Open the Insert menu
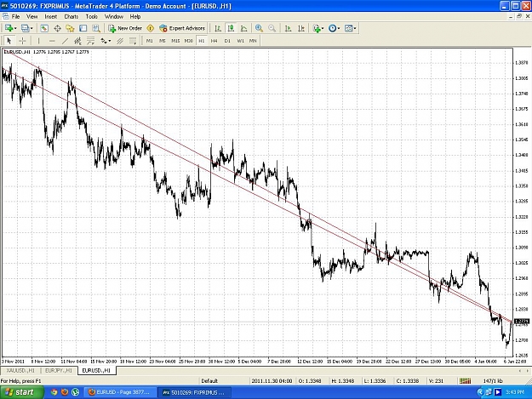Viewport: 532px width, 399px height. tap(51, 17)
